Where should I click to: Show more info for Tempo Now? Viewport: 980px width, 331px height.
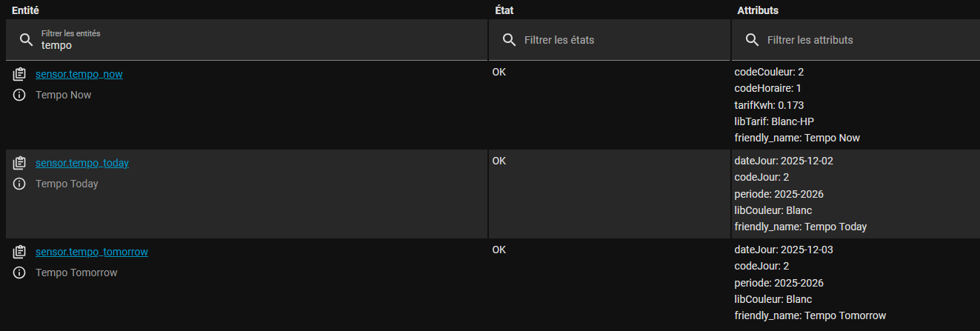pyautogui.click(x=20, y=95)
